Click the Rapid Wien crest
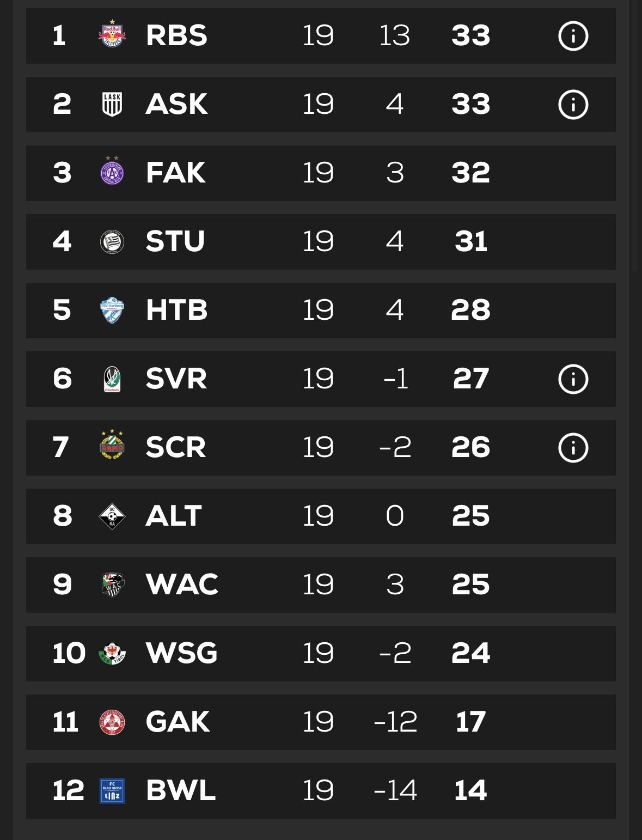642x840 pixels. [x=112, y=446]
